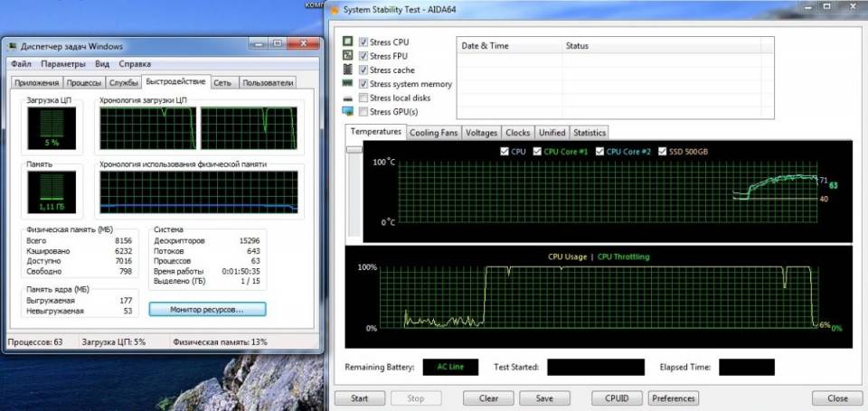Click the local disks drive icon
Image resolution: width=868 pixels, height=411 pixels.
click(347, 98)
